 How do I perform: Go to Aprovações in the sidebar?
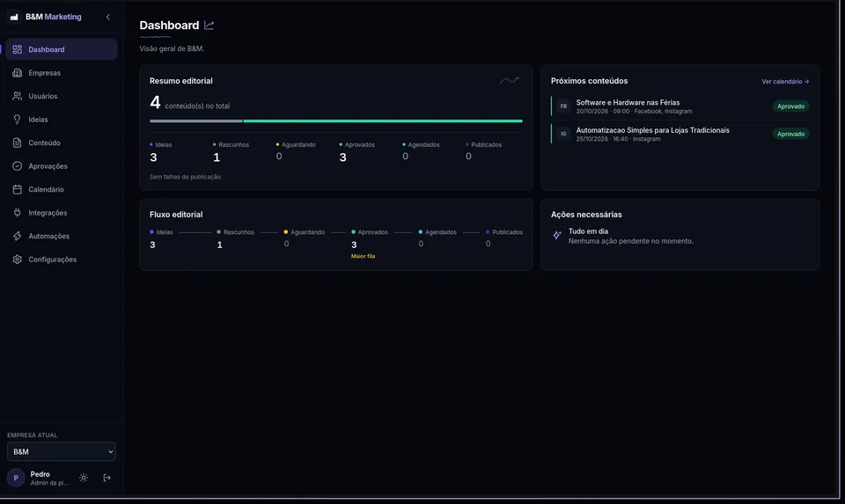click(x=62, y=166)
